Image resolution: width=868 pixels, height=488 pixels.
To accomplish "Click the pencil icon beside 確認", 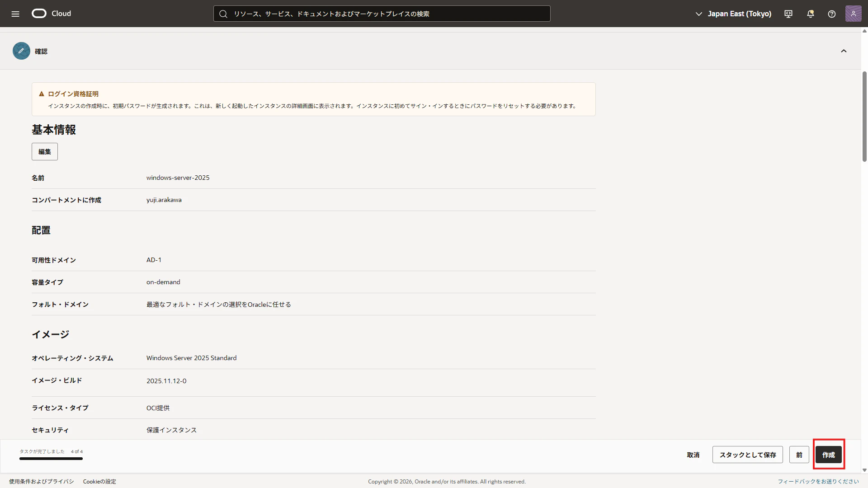I will pyautogui.click(x=21, y=51).
